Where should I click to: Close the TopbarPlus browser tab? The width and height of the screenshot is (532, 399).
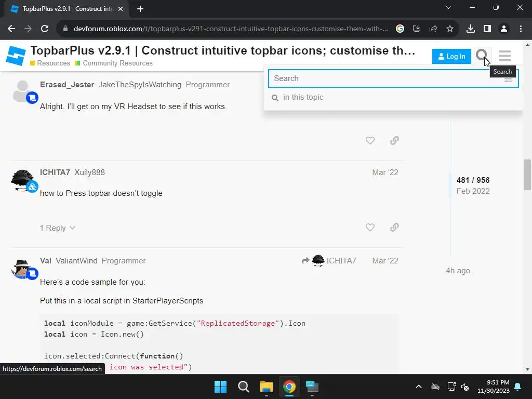click(121, 9)
